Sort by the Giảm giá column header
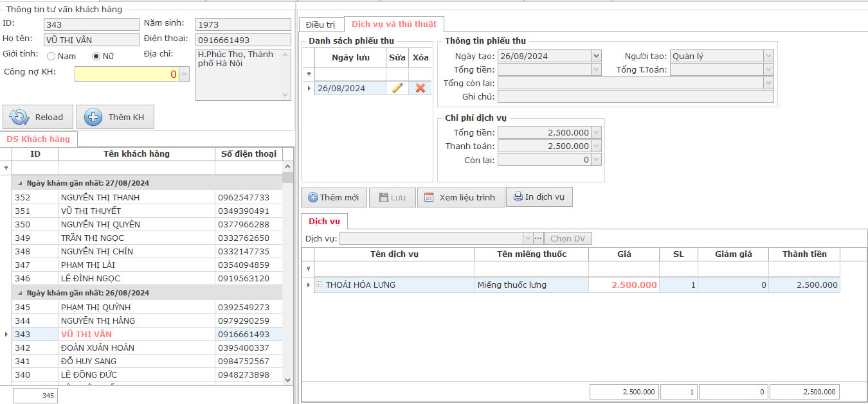868x404 pixels. (x=733, y=254)
